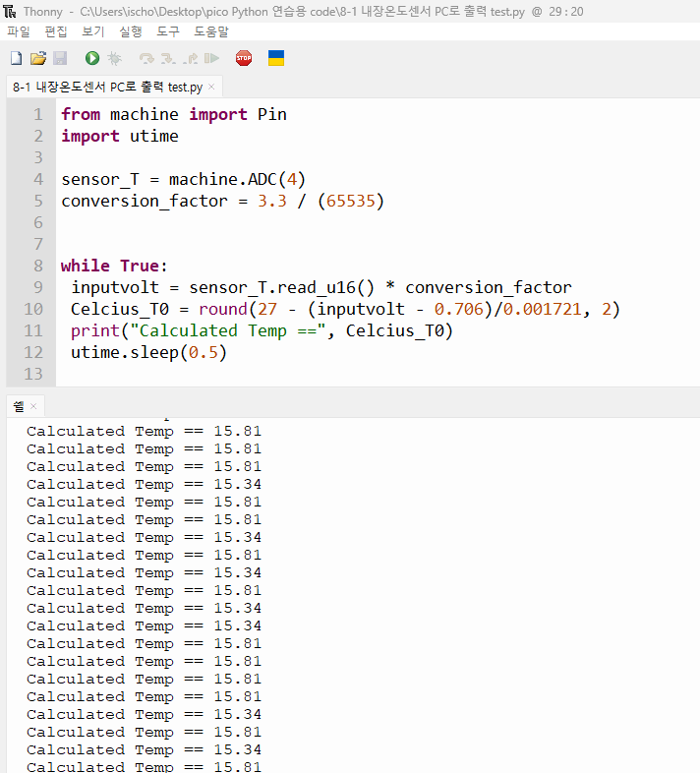Click the print Calculated Temp line
Screen dimensions: 700x773
pyautogui.click(x=262, y=330)
